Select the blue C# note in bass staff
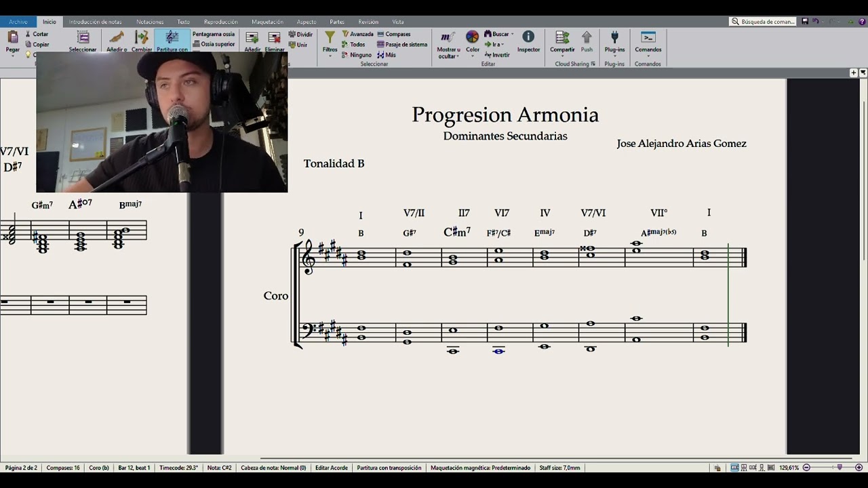The height and width of the screenshot is (488, 868). [x=498, y=351]
